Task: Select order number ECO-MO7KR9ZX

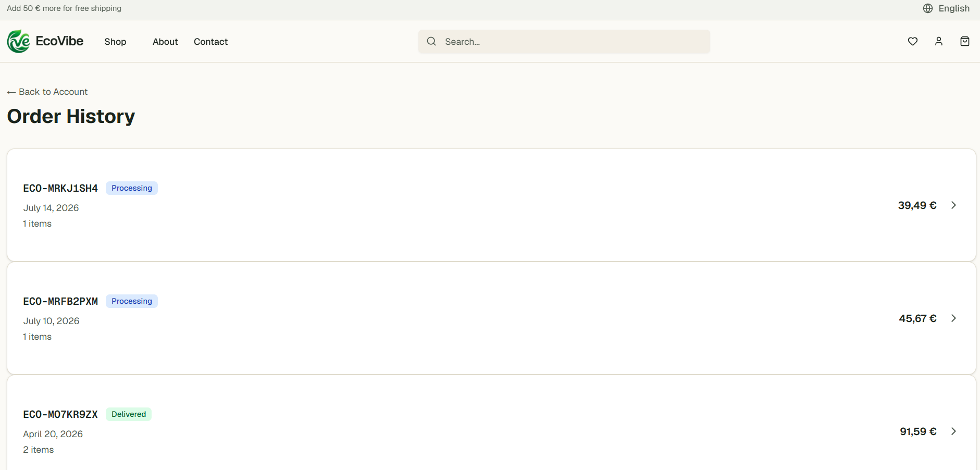Action: coord(60,414)
